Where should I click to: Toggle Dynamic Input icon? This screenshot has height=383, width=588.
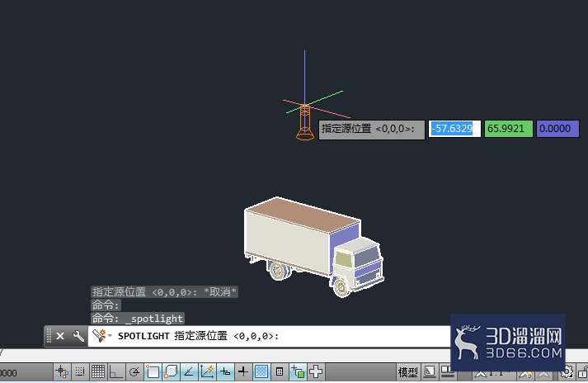point(225,372)
